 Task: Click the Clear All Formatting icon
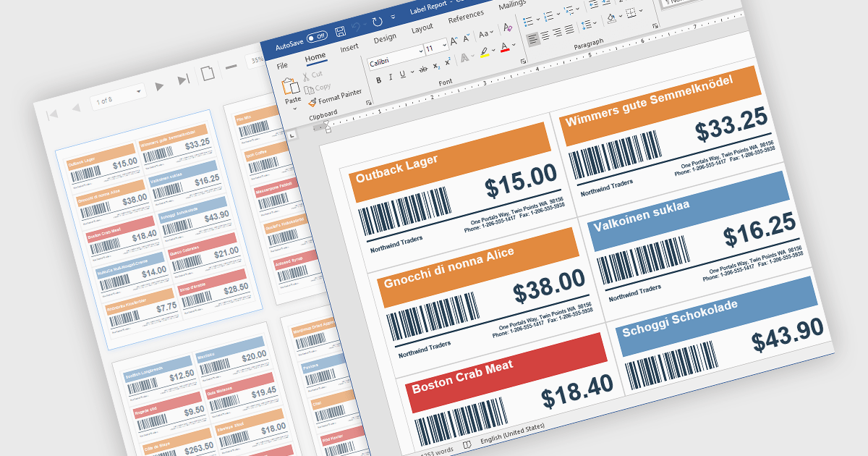(508, 27)
